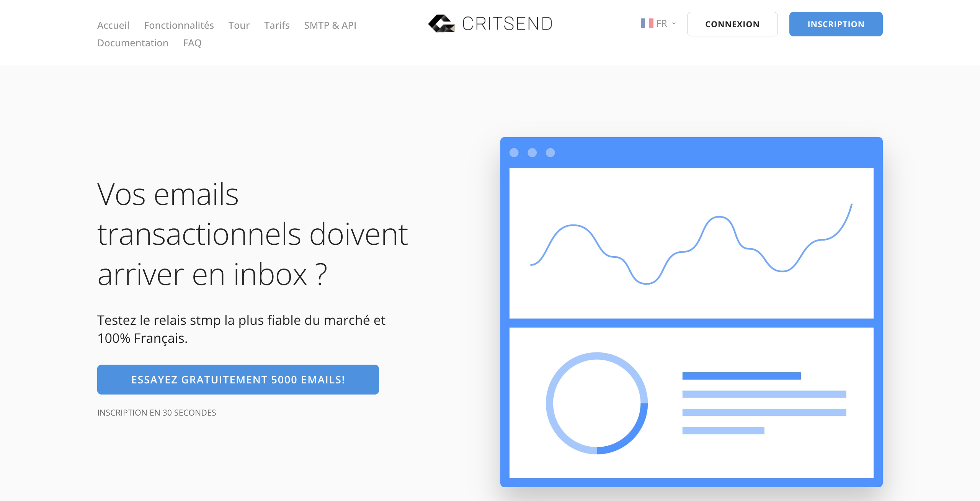The width and height of the screenshot is (980, 501).
Task: Click the INSCRIPTION link
Action: coord(836,24)
